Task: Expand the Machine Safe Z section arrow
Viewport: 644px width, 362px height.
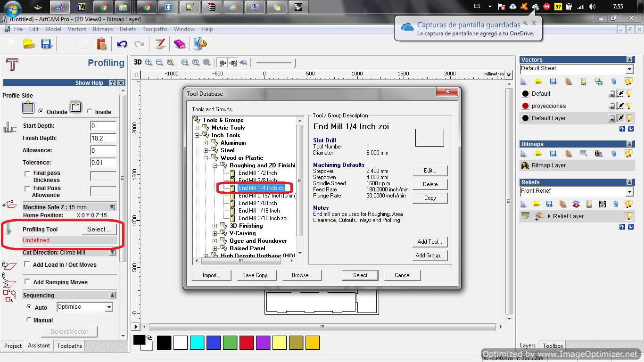Action: 112,207
